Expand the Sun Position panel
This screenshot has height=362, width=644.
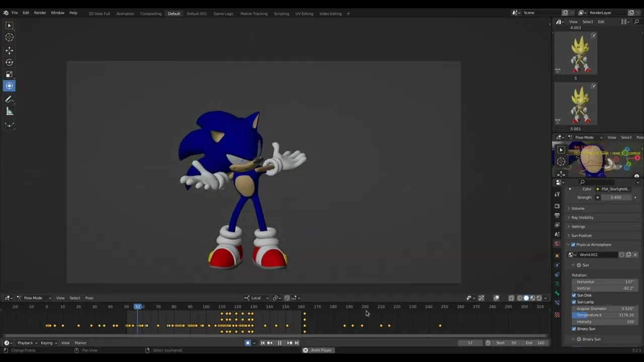pyautogui.click(x=581, y=236)
